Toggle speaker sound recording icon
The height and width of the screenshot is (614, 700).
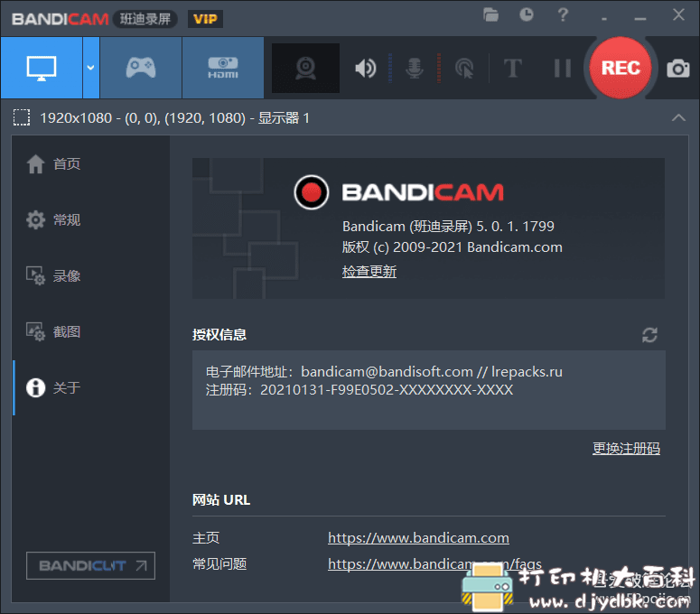tap(365, 69)
